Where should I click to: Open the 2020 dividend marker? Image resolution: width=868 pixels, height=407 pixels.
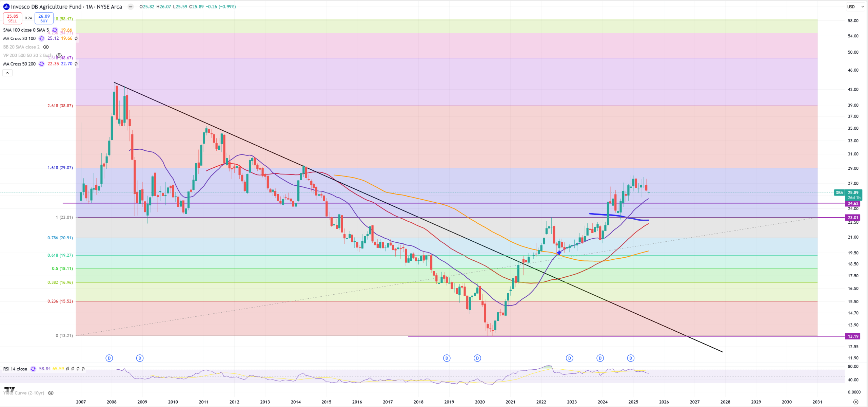pos(477,358)
